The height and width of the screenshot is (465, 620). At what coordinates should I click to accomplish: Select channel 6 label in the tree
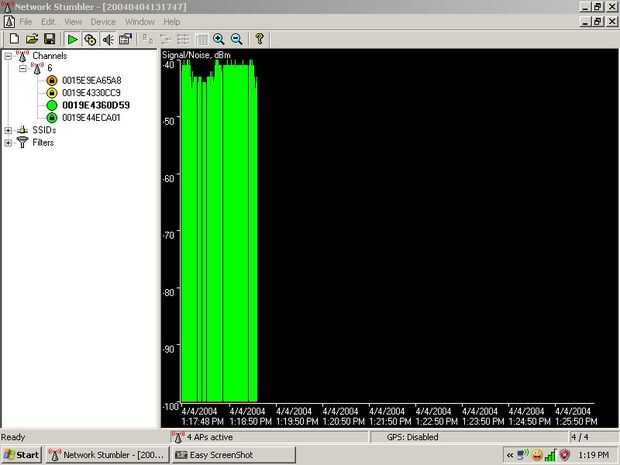(x=50, y=68)
